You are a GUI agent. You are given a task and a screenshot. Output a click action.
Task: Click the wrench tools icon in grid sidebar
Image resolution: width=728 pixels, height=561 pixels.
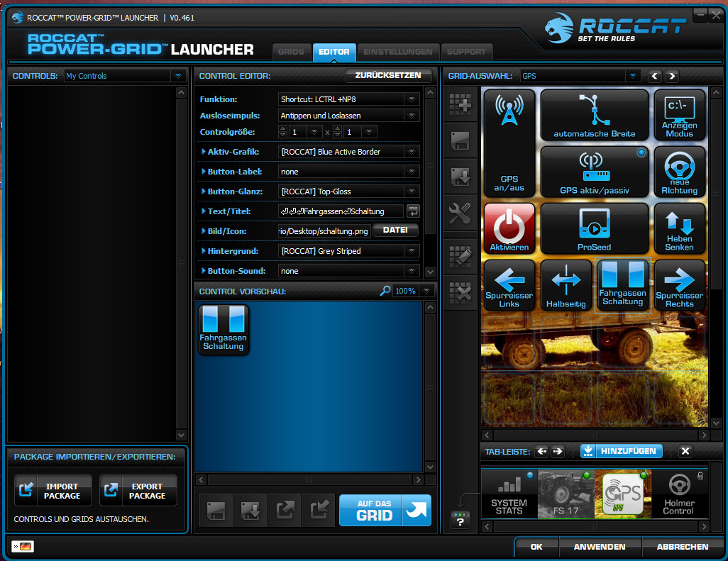point(460,213)
